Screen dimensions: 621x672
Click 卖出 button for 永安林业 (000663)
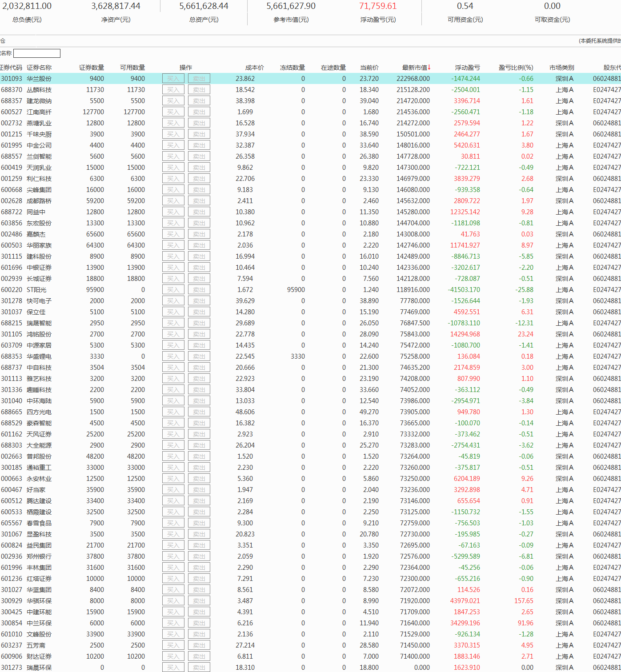point(199,479)
